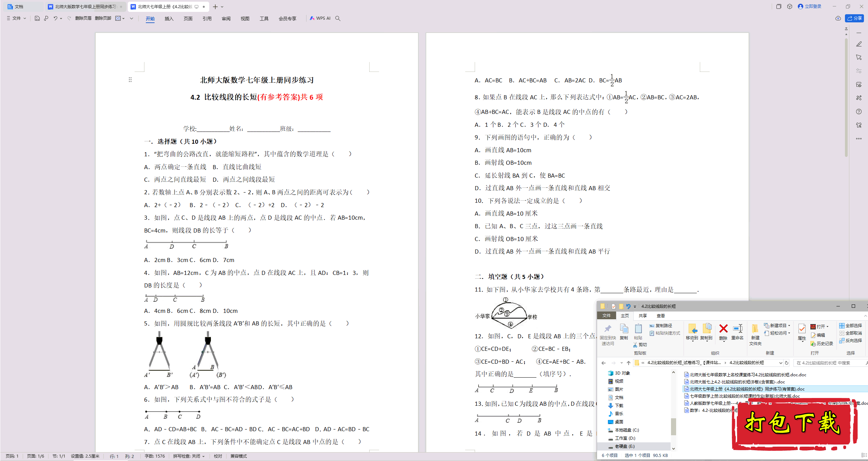Open the 轻松访问 dropdown in Explorer
The height and width of the screenshot is (461, 868).
(x=777, y=333)
